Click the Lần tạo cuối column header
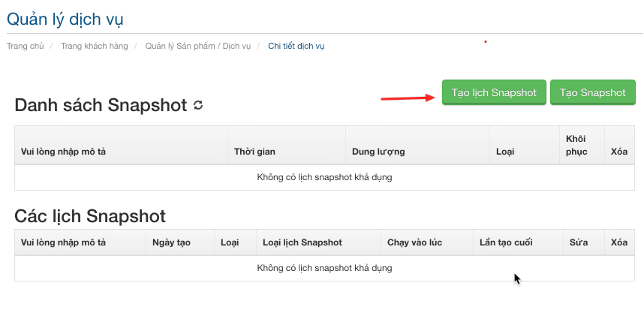Screen dimensions: 644x310 506,242
